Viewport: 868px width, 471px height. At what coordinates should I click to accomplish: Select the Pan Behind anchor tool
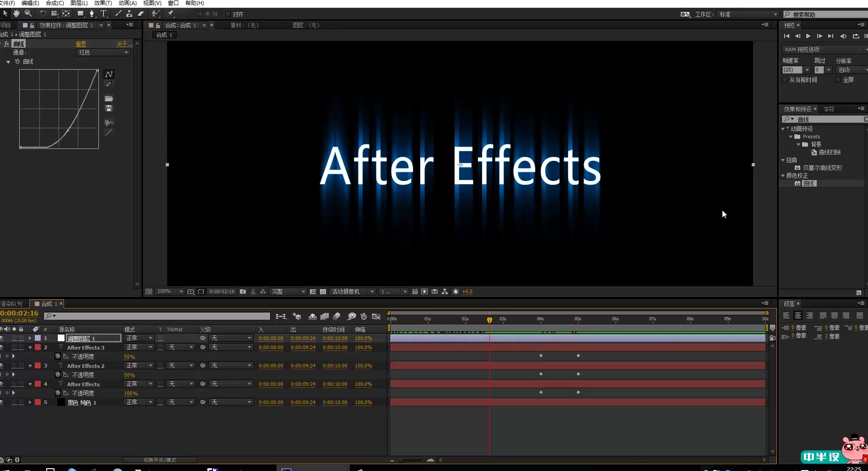(66, 14)
